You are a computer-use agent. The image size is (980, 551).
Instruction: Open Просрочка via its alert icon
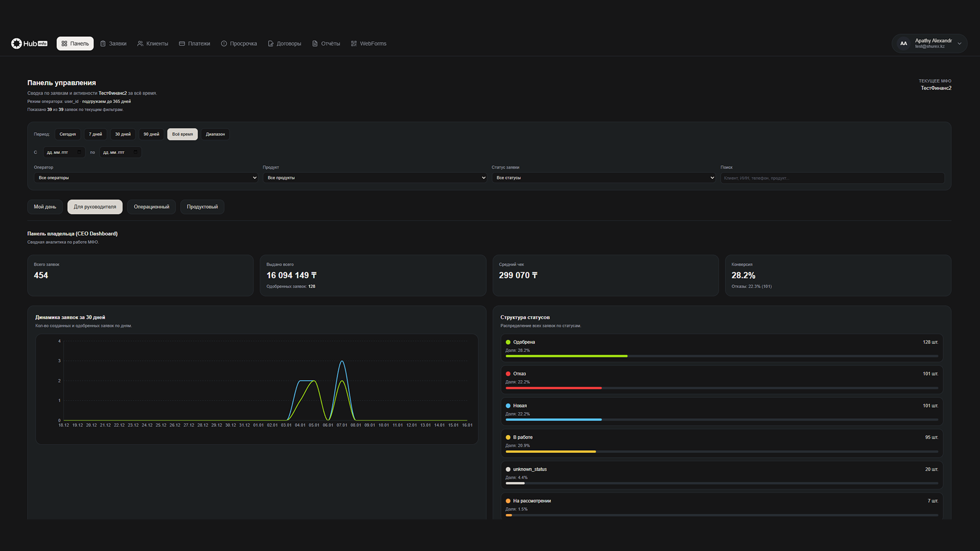pos(224,44)
